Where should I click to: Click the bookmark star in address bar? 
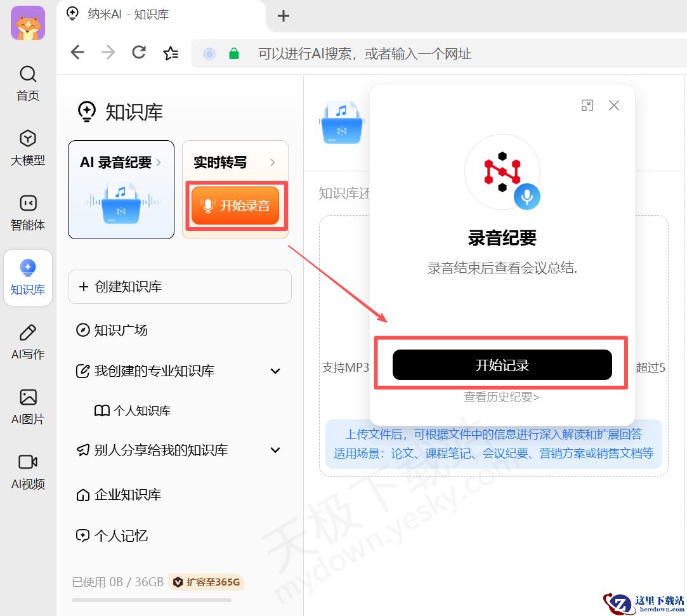(x=170, y=53)
